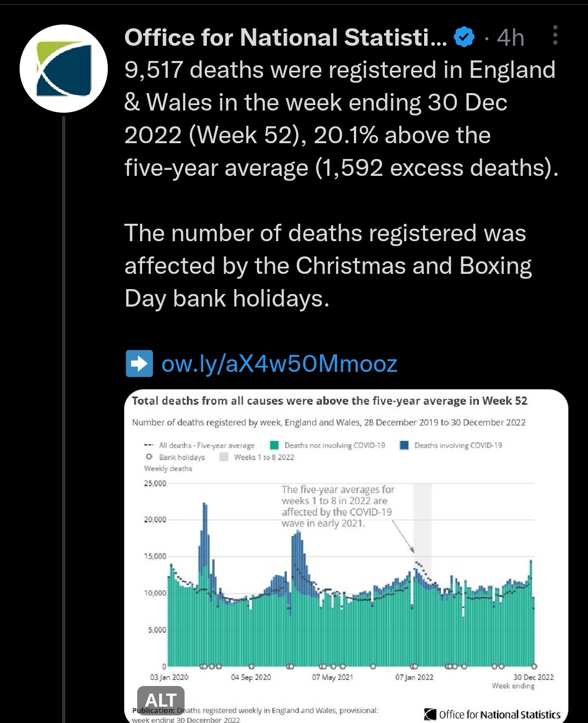This screenshot has height=723, width=588.
Task: Tap the blue right-arrow emoji icon
Action: [139, 364]
